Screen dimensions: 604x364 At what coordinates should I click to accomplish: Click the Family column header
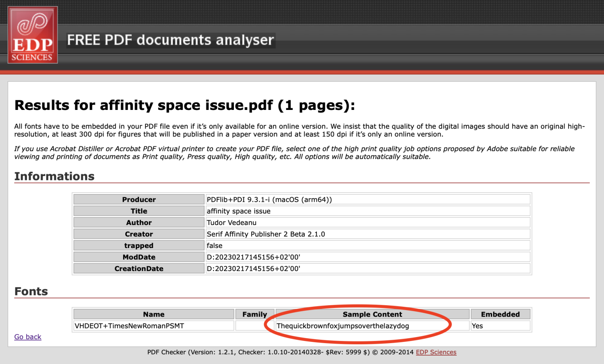(254, 314)
